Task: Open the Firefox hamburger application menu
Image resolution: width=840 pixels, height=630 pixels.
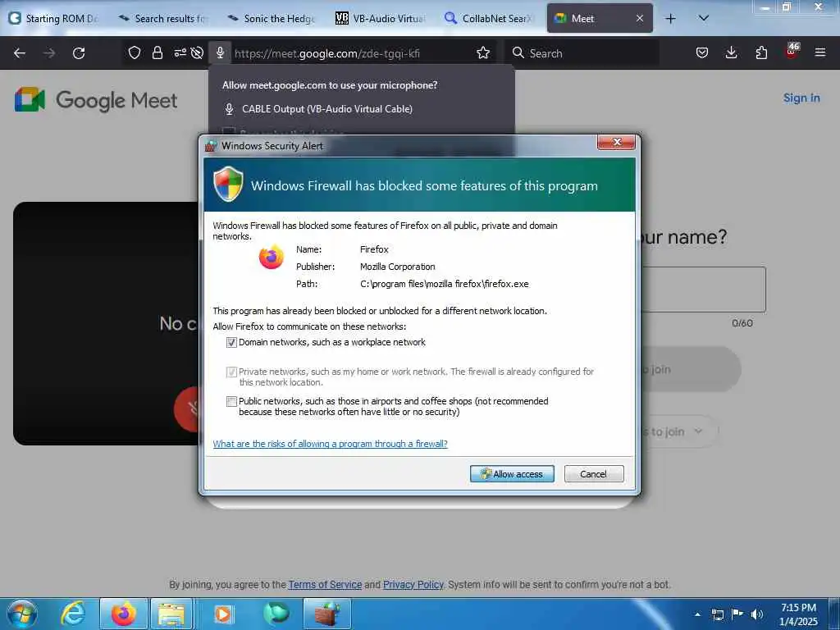Action: click(820, 52)
